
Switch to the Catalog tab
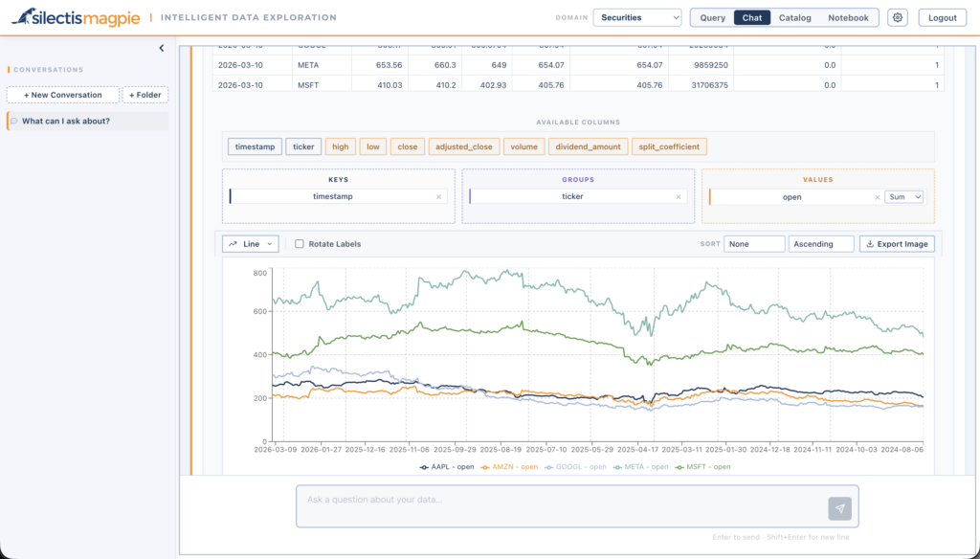tap(795, 17)
